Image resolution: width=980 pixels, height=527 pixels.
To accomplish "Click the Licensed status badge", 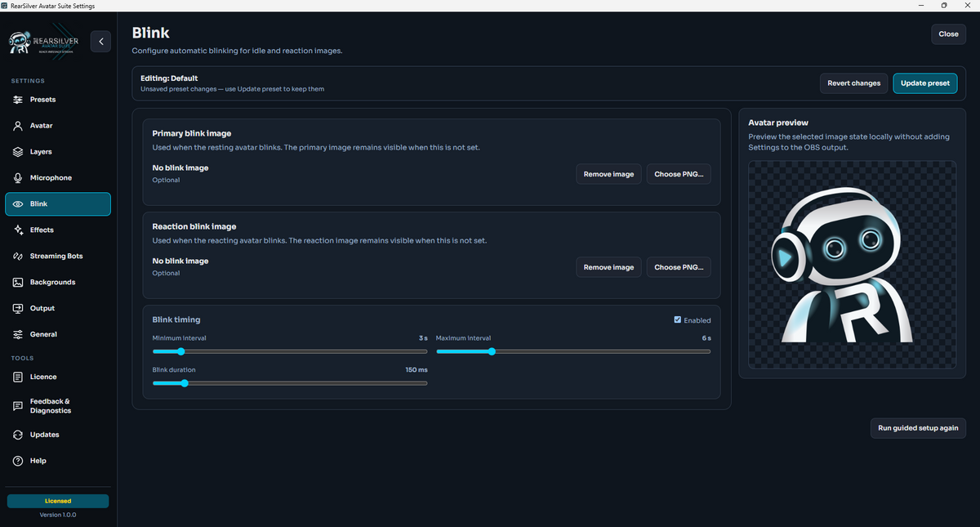I will pyautogui.click(x=58, y=501).
